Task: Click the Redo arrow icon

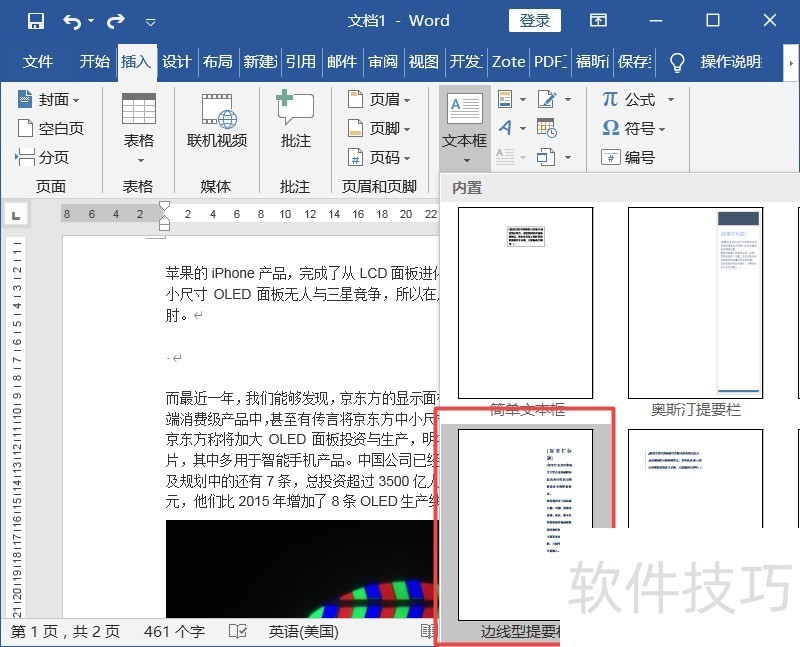Action: [116, 21]
